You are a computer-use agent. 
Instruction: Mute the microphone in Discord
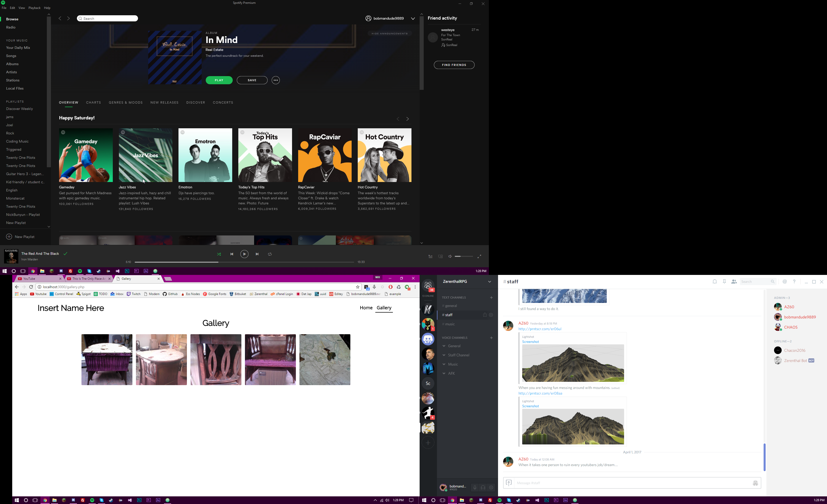pos(475,487)
